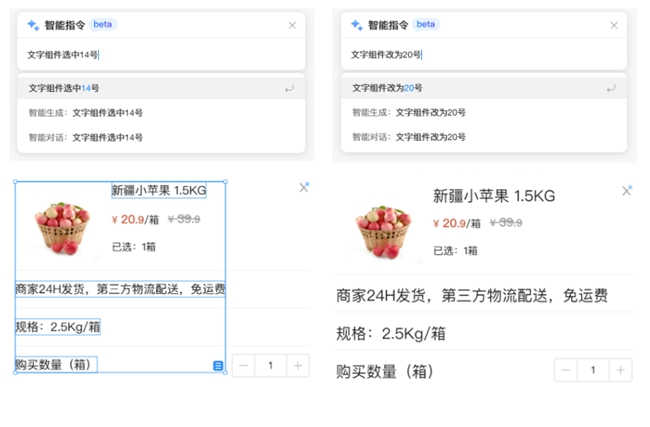Image resolution: width=650 pixels, height=427 pixels.
Task: Click the AI magic icon on the enlarged-text product card
Action: point(627,190)
